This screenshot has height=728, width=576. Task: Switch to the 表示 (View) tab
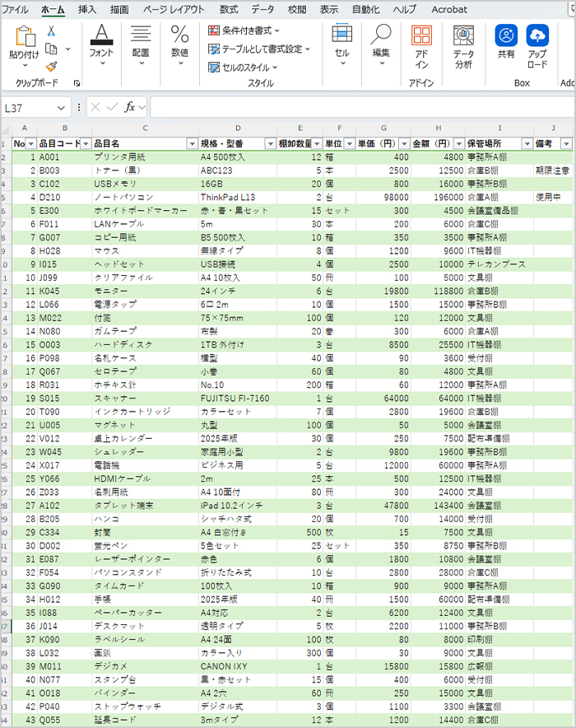point(329,9)
